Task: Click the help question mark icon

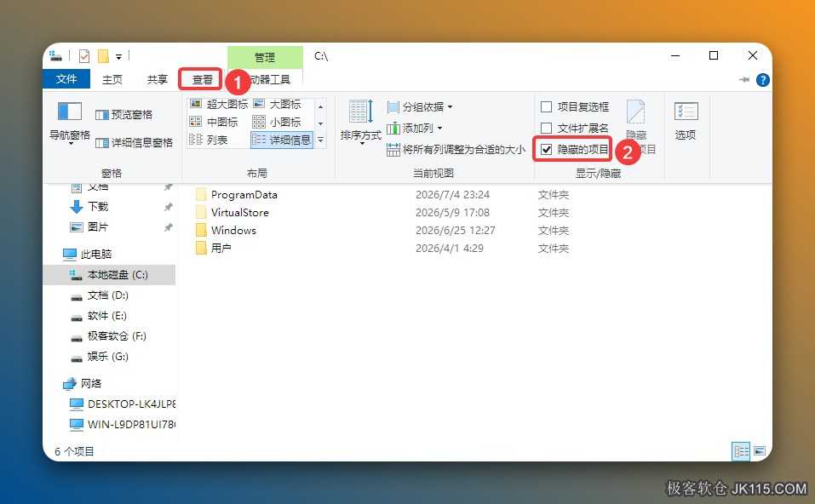Action: tap(762, 80)
